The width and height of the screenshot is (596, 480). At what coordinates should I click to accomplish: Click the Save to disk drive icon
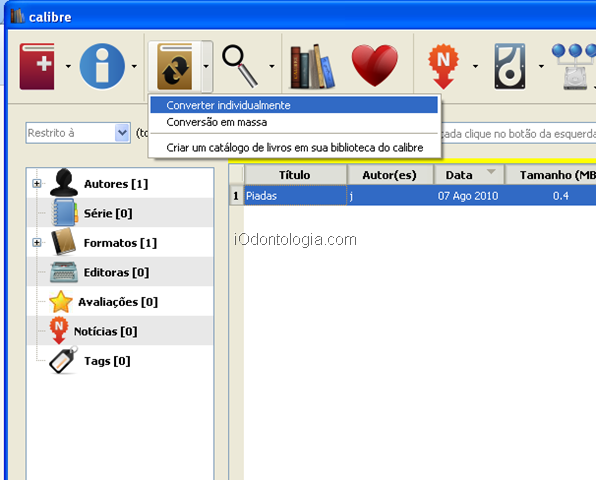(510, 67)
